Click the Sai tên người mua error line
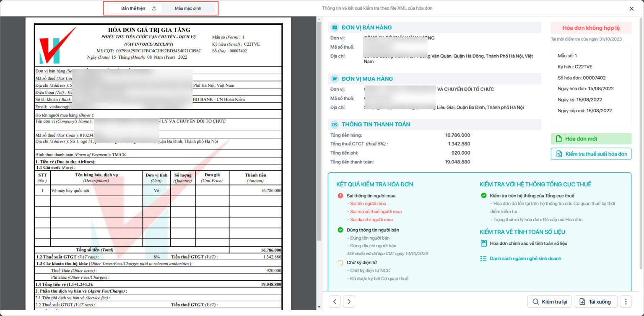 [366, 204]
